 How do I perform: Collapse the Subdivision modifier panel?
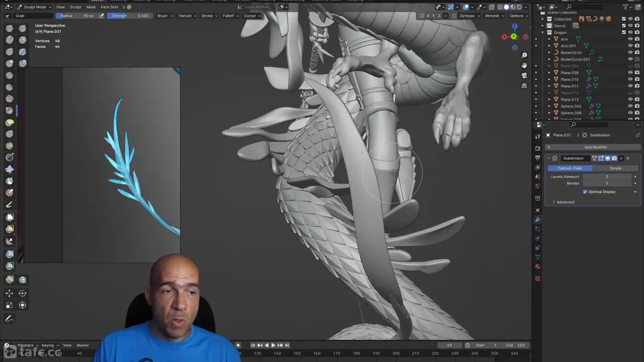click(x=549, y=158)
